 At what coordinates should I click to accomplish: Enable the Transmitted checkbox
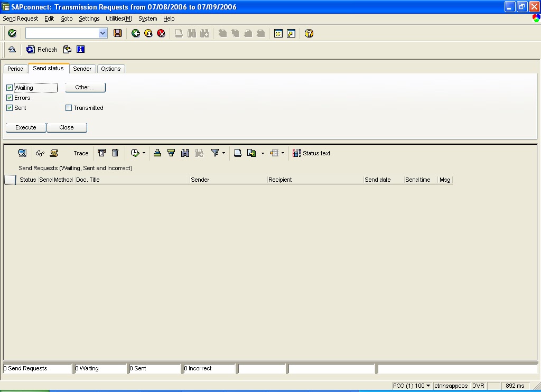pos(69,108)
